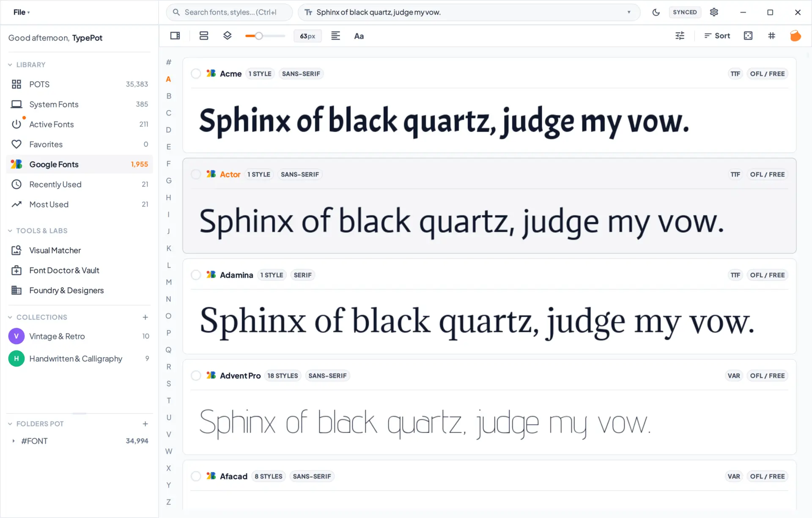The image size is (812, 518).
Task: Open the System Fonts library
Action: [80, 105]
